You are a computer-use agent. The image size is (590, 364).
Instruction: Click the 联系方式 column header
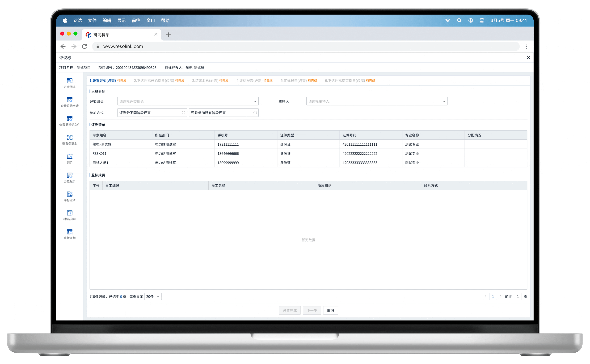474,185
